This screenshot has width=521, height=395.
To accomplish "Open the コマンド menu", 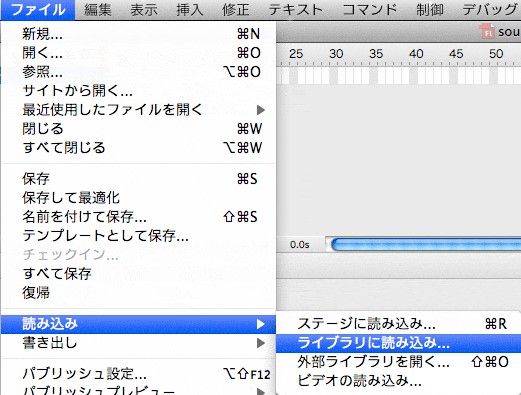I will pyautogui.click(x=370, y=10).
